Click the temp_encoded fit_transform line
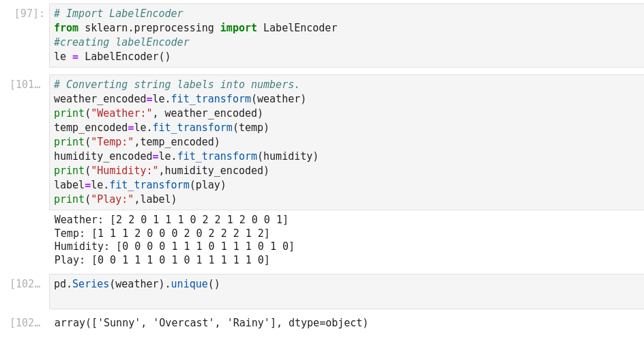 161,128
